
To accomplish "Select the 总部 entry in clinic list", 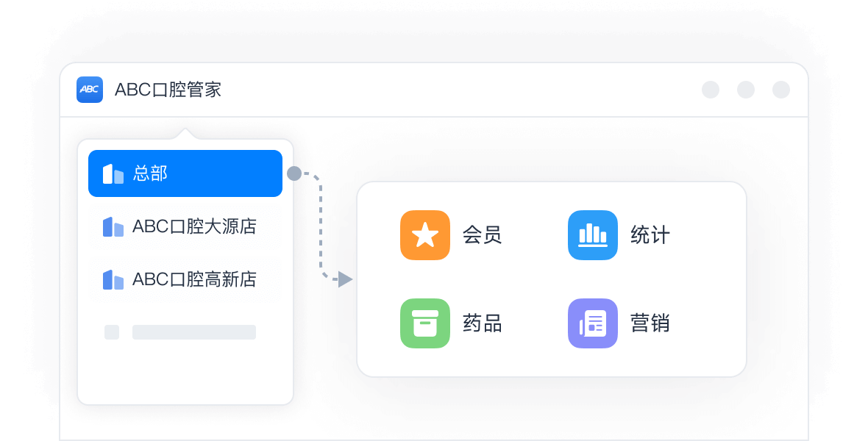I will tap(185, 173).
